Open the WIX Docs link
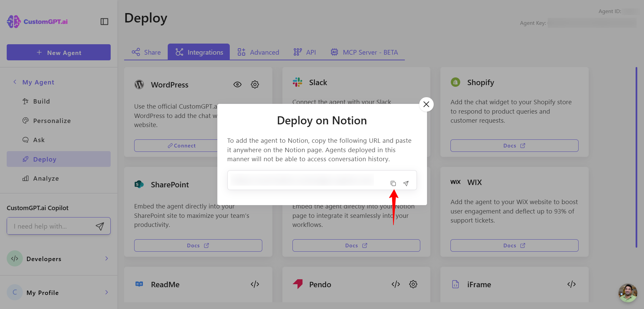This screenshot has width=644, height=309. coord(514,246)
